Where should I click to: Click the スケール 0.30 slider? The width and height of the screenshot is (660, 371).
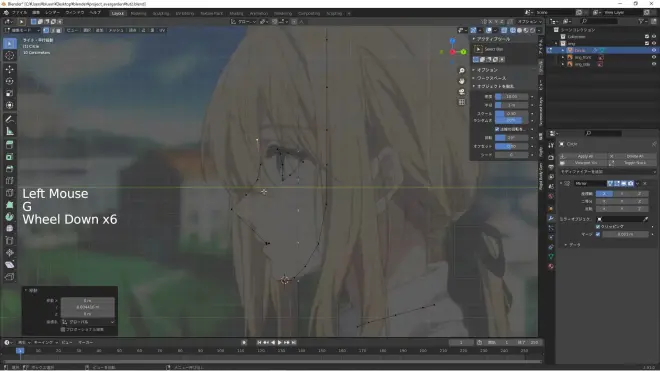(x=511, y=114)
